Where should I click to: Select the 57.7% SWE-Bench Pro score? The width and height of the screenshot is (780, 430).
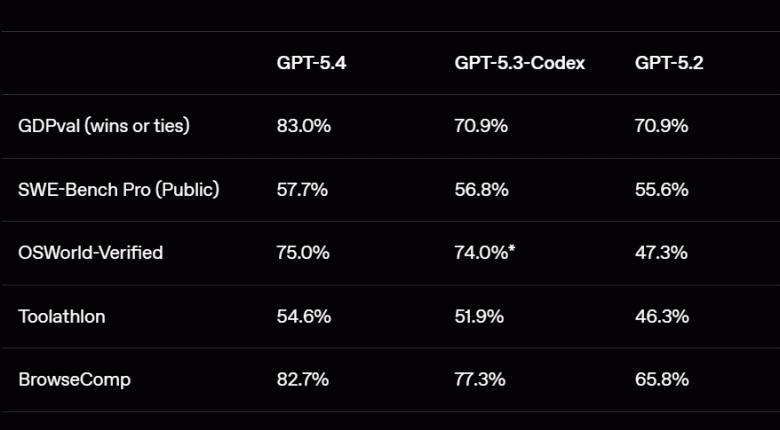[302, 189]
